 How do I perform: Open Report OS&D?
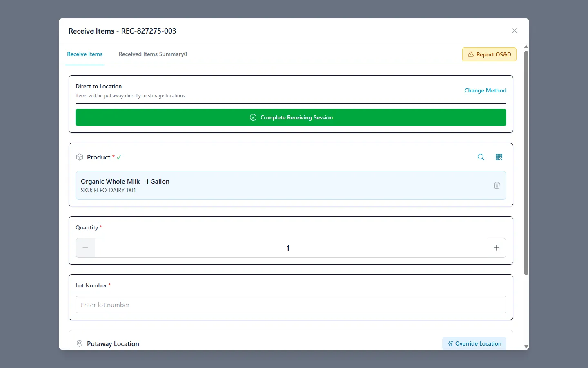(x=489, y=54)
